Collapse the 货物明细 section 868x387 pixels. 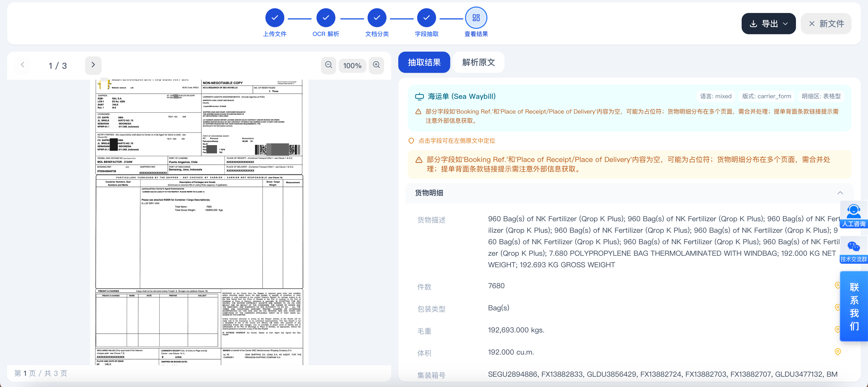(x=840, y=193)
